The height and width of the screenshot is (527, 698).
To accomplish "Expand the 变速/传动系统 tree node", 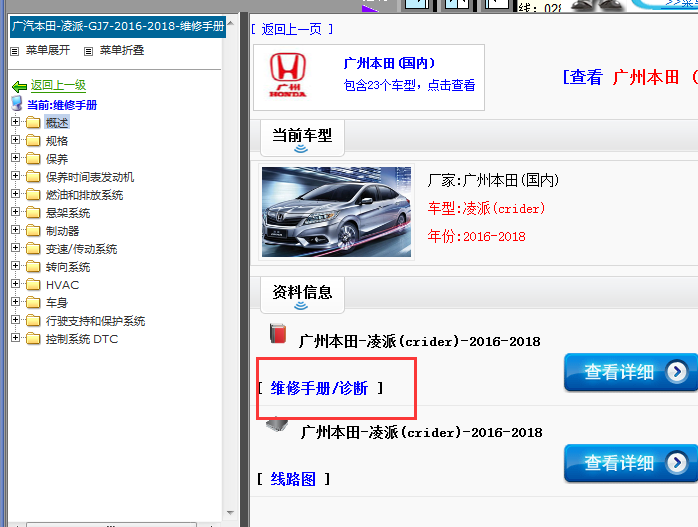I will [x=16, y=247].
